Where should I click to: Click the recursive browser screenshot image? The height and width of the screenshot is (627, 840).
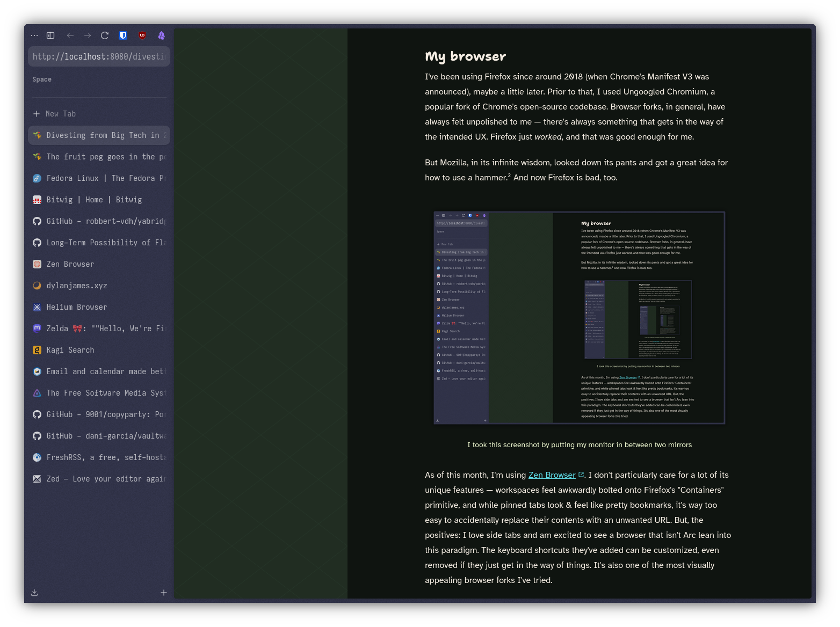tap(579, 318)
